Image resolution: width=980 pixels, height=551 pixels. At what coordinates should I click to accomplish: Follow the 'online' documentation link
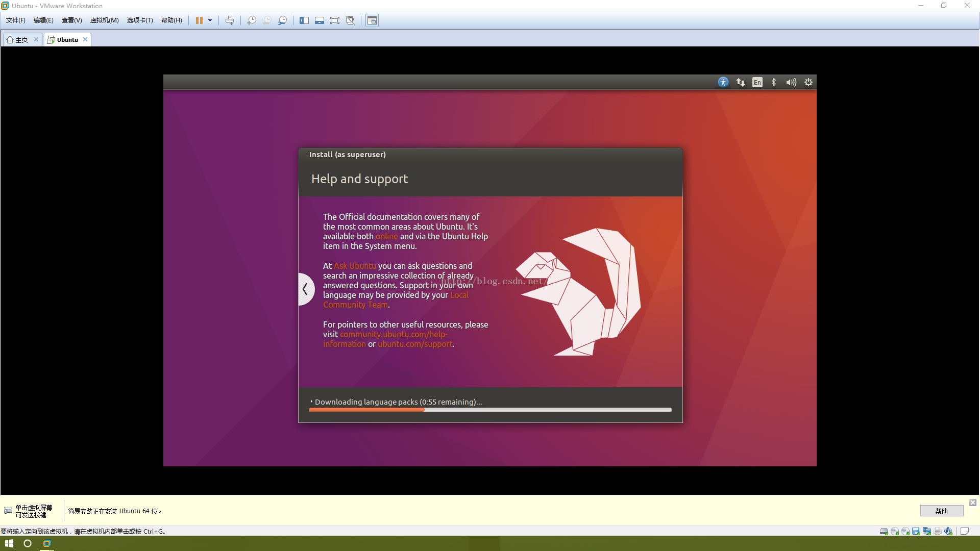(x=386, y=236)
